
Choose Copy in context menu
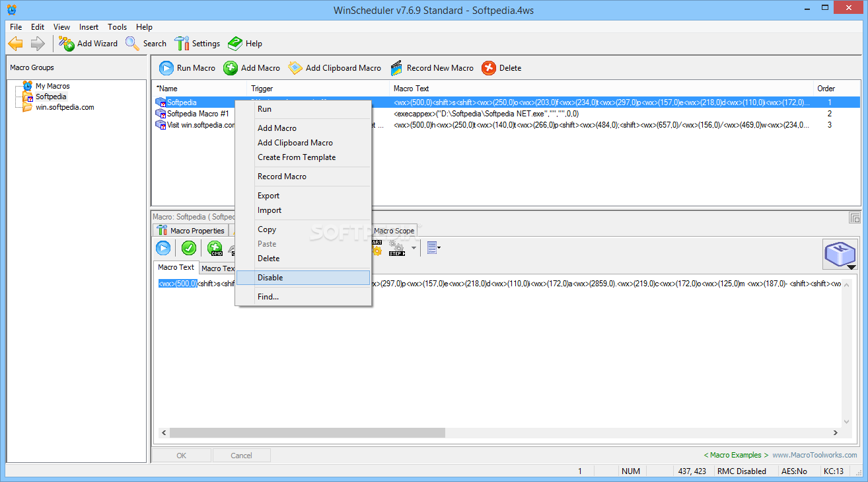304,229
